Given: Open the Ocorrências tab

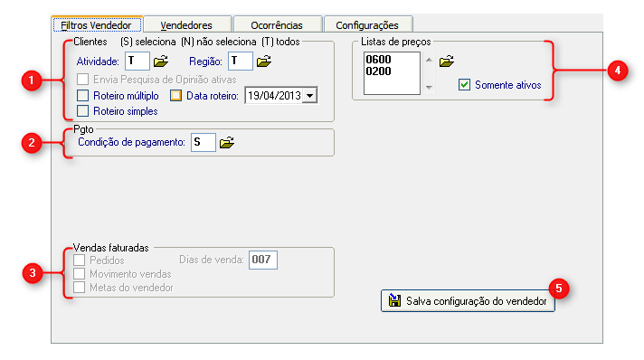Looking at the screenshot, I should (x=277, y=25).
